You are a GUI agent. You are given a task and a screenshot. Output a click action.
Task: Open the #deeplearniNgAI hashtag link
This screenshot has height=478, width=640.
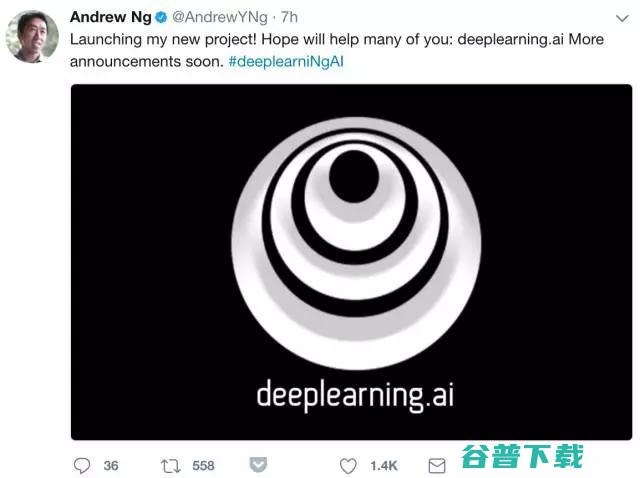point(286,62)
